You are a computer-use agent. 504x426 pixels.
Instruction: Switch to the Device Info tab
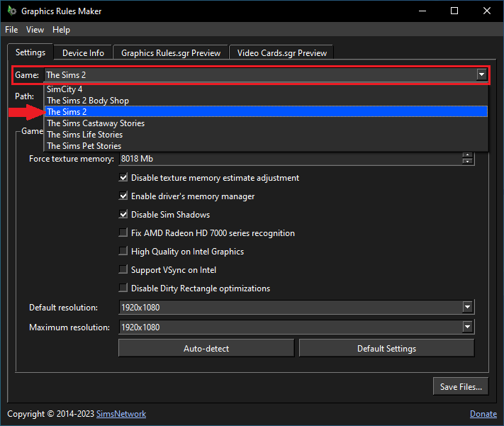click(x=83, y=53)
